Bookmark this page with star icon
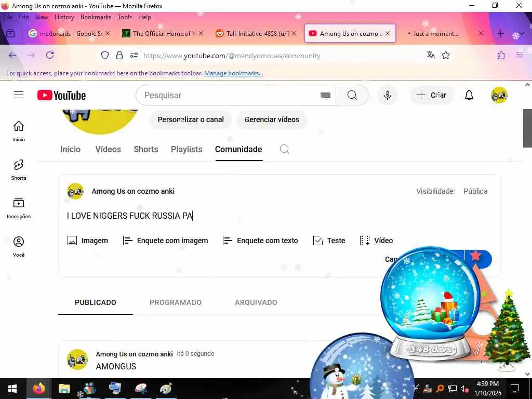The image size is (532, 399). pyautogui.click(x=446, y=55)
